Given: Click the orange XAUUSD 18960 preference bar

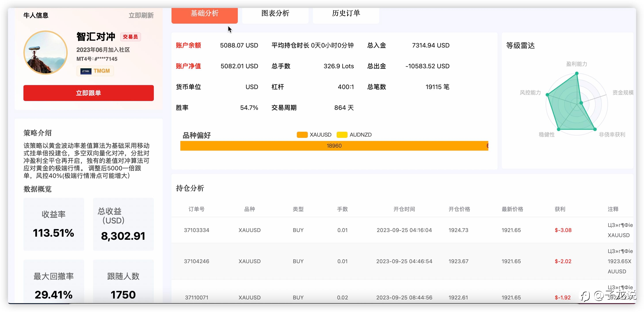Looking at the screenshot, I should [x=334, y=146].
